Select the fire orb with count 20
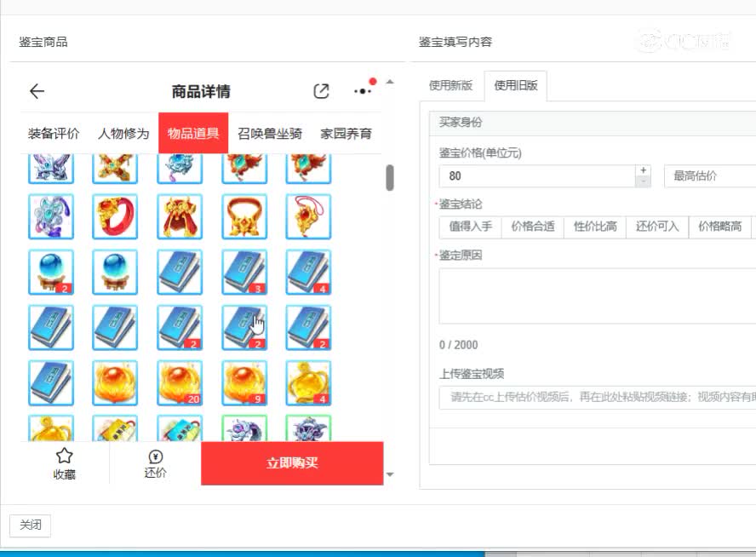 coord(180,383)
